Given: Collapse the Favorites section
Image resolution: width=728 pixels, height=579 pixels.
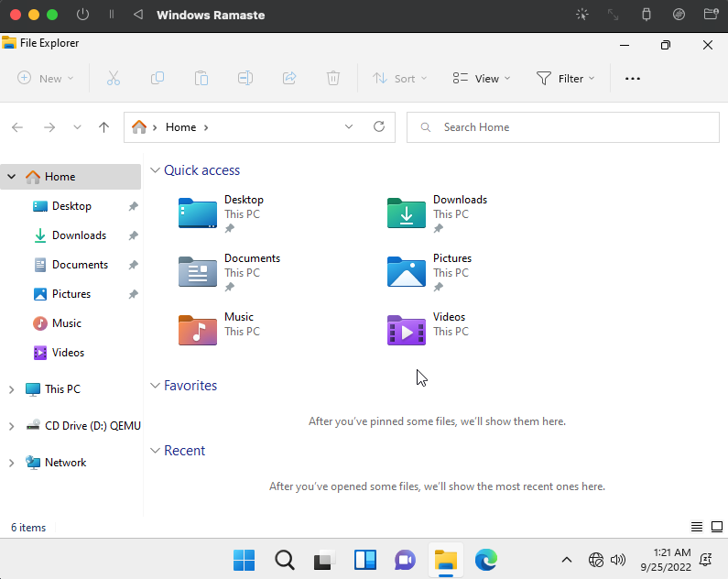Looking at the screenshot, I should 155,386.
